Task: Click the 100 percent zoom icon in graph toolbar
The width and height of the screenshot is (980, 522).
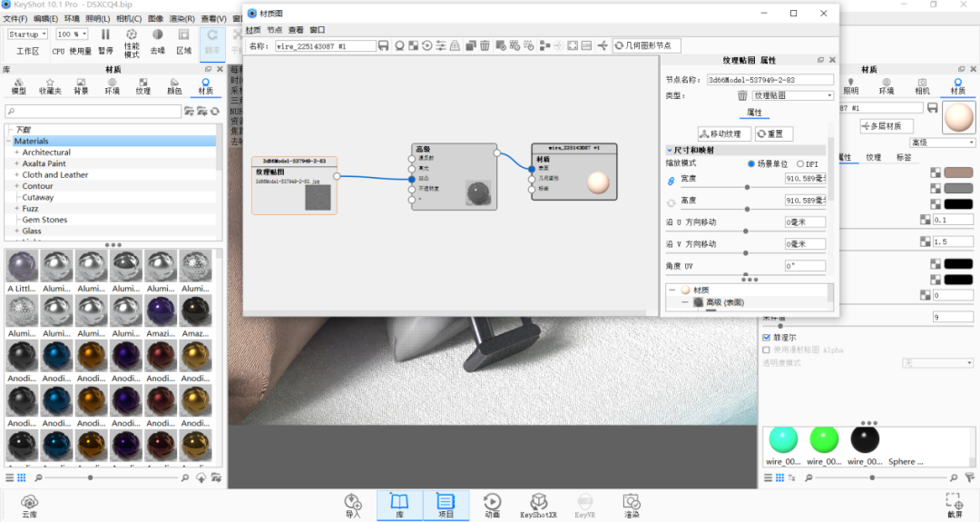Action: 586,45
